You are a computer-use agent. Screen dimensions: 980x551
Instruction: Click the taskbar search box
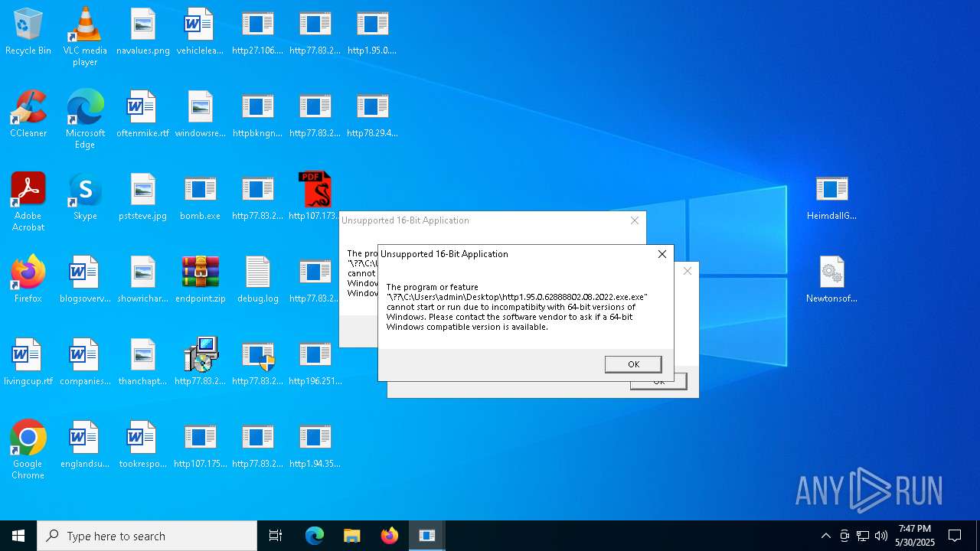(147, 536)
